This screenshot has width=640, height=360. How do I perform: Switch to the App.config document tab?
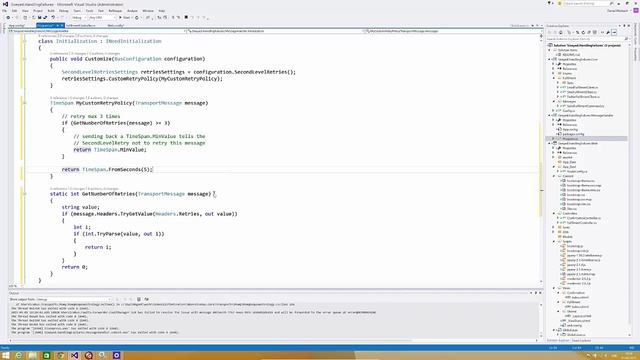point(17,25)
